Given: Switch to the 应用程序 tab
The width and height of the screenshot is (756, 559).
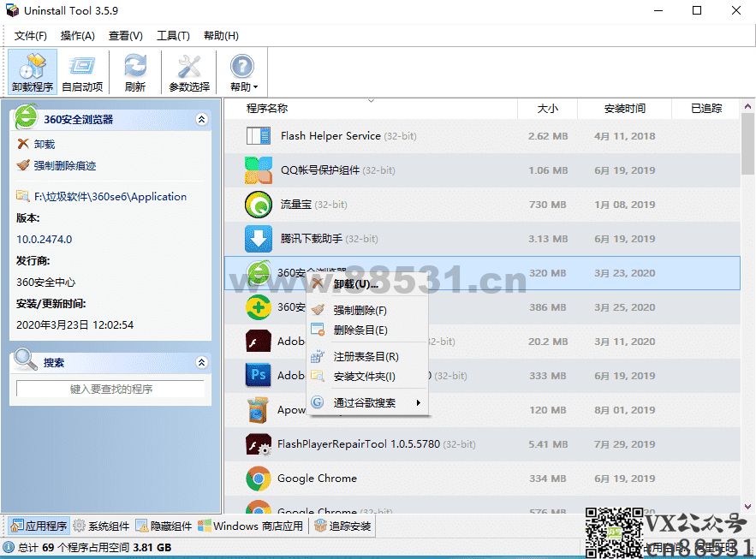Looking at the screenshot, I should [39, 526].
